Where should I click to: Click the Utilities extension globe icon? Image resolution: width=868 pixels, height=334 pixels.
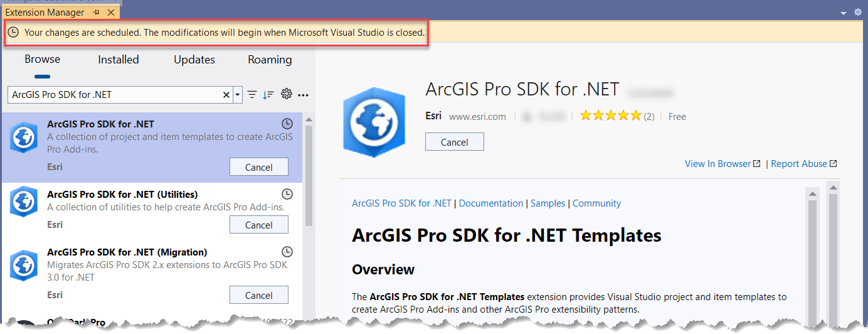(x=24, y=202)
